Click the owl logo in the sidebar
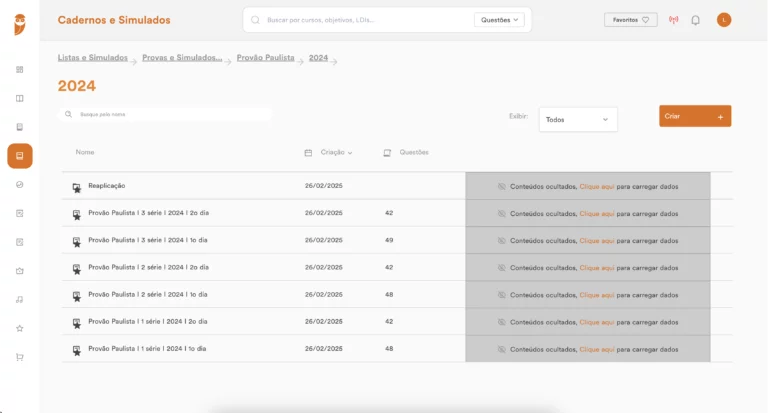This screenshot has width=768, height=413. [x=20, y=25]
